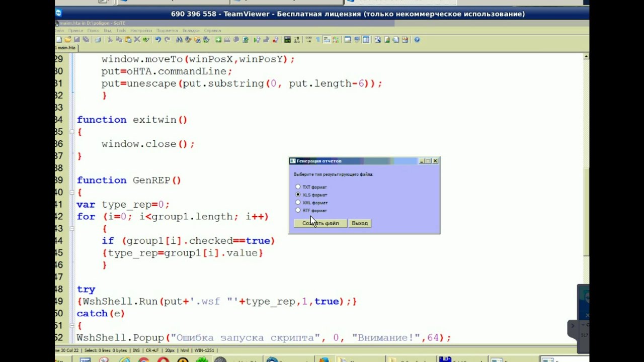Screen dimensions: 644x362
Task: Switch to the maim.hta file tab
Action: [x=66, y=48]
